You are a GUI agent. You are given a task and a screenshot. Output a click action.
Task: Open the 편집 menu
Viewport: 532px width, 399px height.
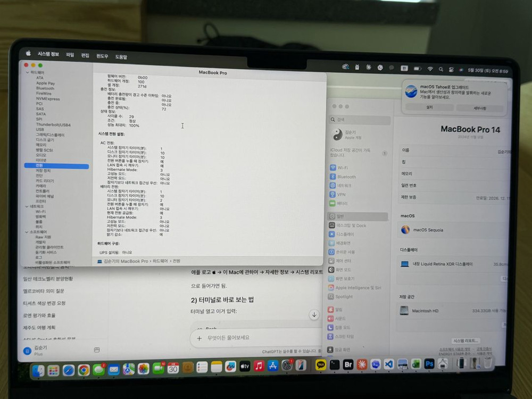85,55
